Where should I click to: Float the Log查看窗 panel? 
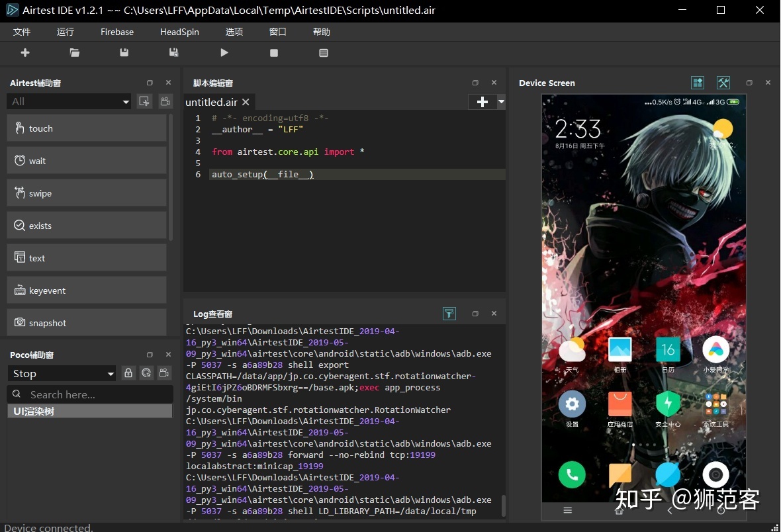click(475, 314)
